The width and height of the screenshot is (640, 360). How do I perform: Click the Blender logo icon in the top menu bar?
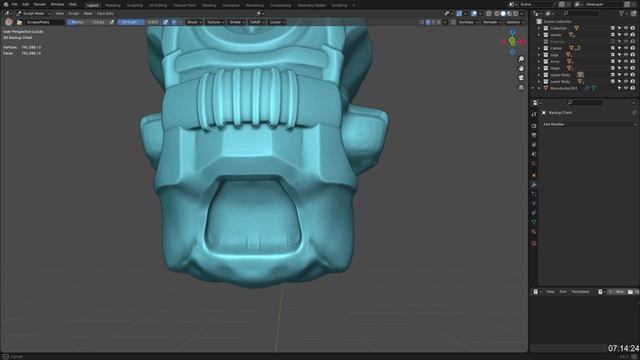[x=6, y=4]
